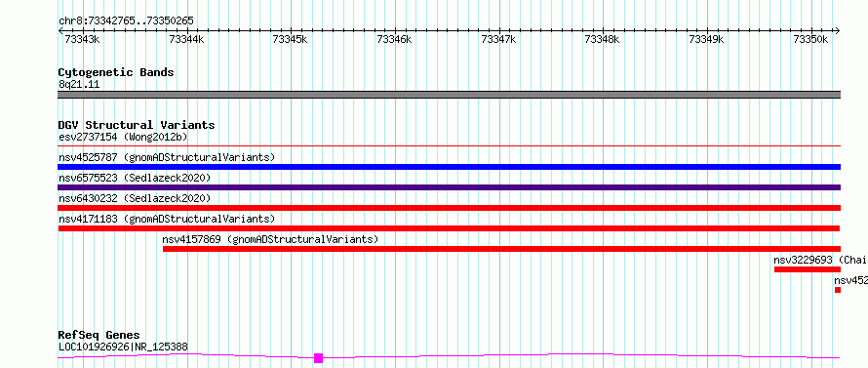This screenshot has height=368, width=868.
Task: Click the 73347k ruler tick label
Action: tap(498, 39)
